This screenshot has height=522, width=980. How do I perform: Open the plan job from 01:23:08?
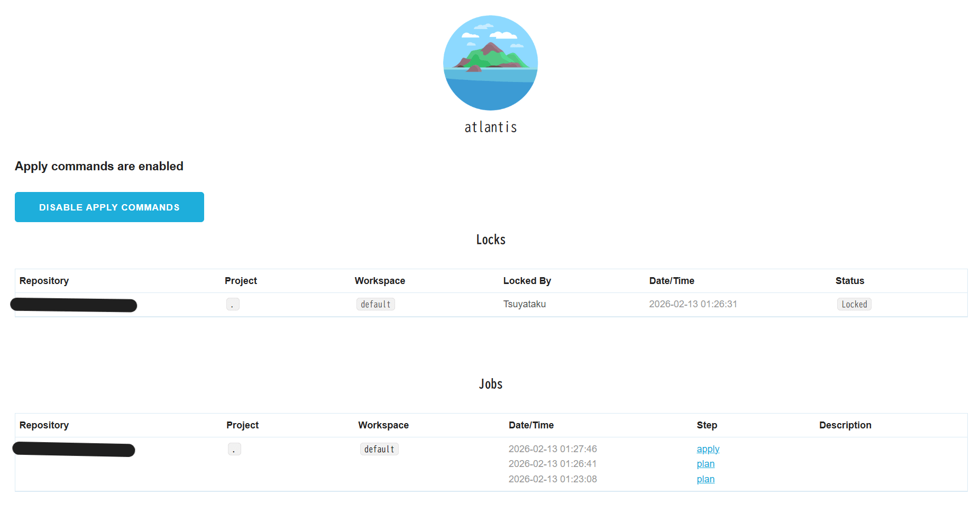coord(706,479)
